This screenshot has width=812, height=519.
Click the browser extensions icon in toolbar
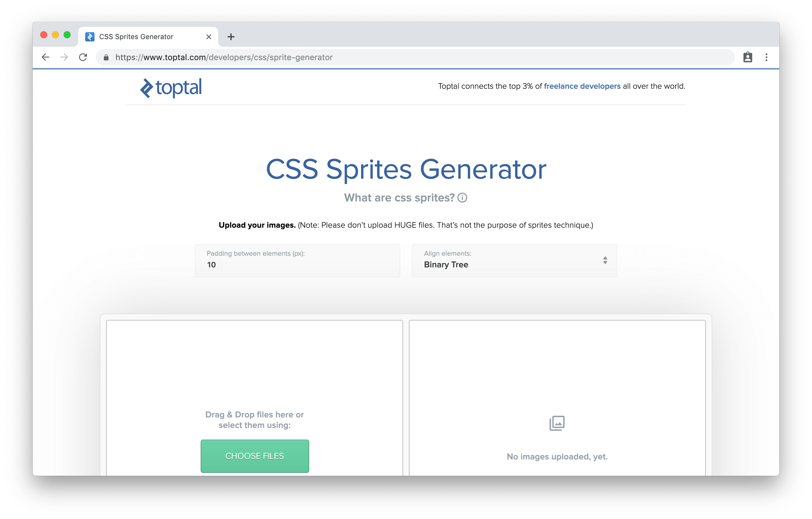[748, 57]
